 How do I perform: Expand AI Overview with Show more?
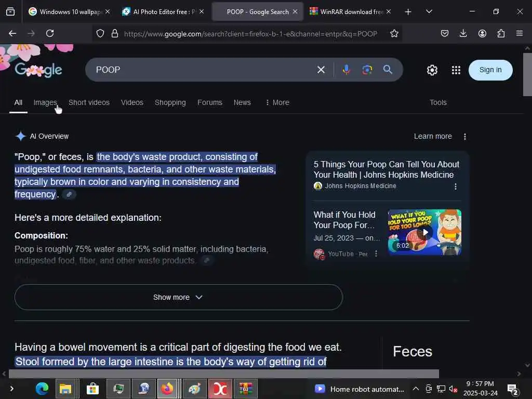[x=179, y=297]
